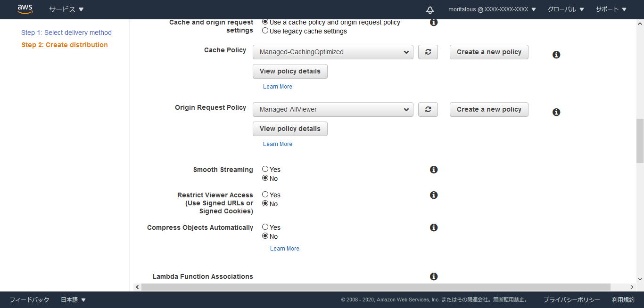Expand the account menu moritalous

click(x=492, y=9)
